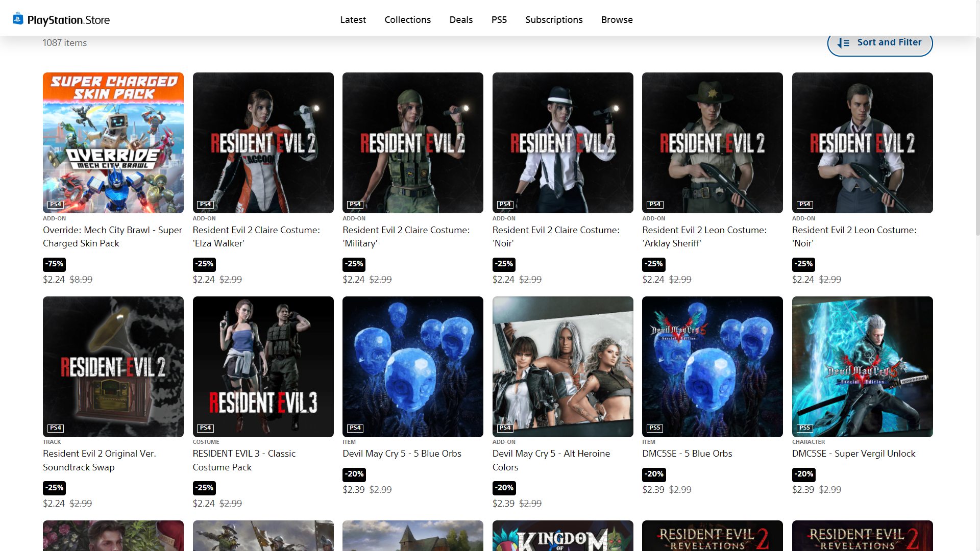The height and width of the screenshot is (551, 980).
Task: Open the Latest menu tab
Action: (353, 20)
